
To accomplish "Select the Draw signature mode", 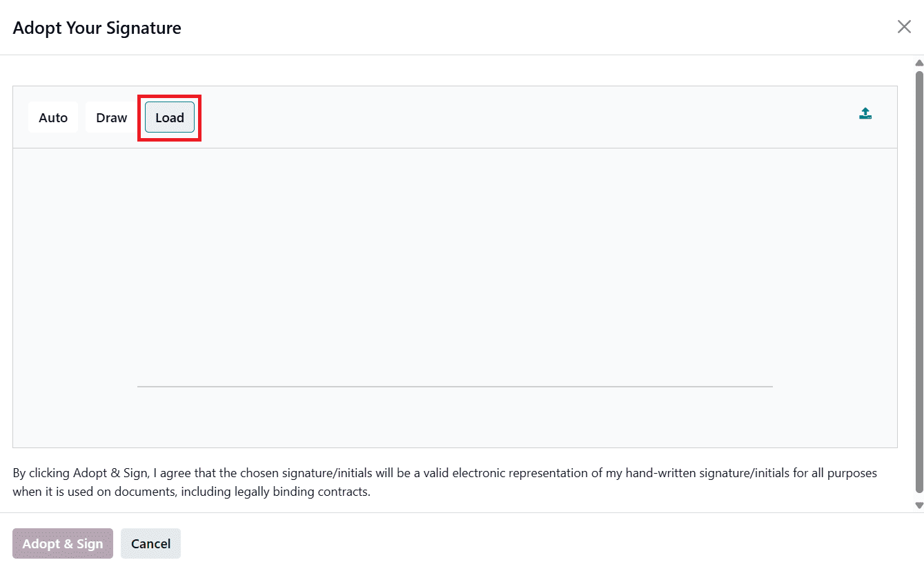I will tap(110, 117).
